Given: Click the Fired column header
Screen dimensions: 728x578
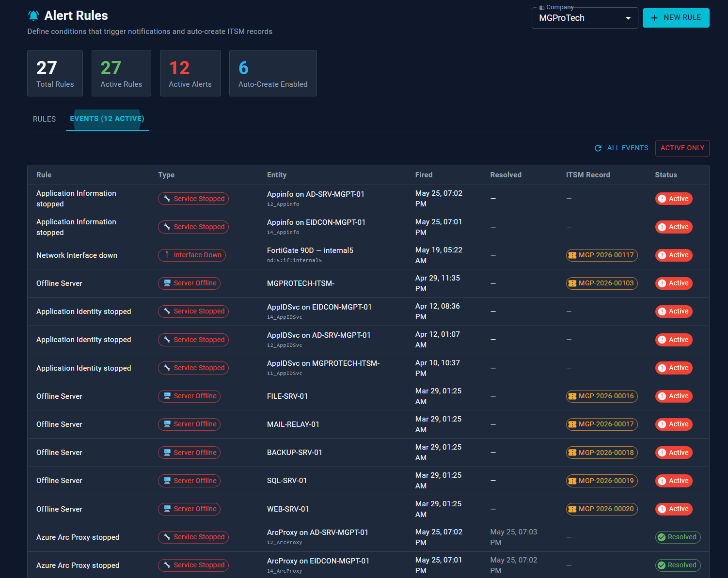Looking at the screenshot, I should 424,175.
